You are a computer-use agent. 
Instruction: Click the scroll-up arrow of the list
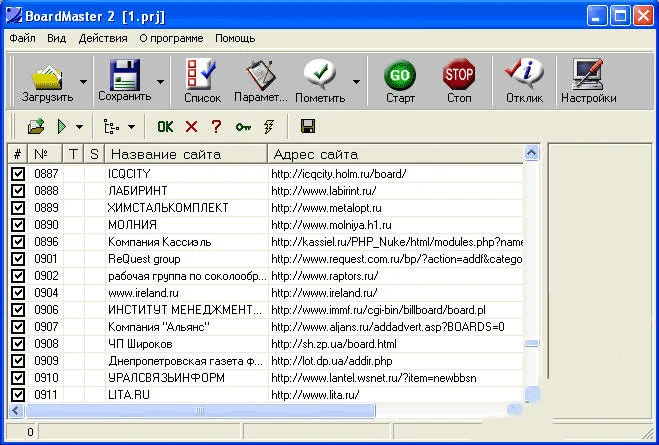coord(532,153)
